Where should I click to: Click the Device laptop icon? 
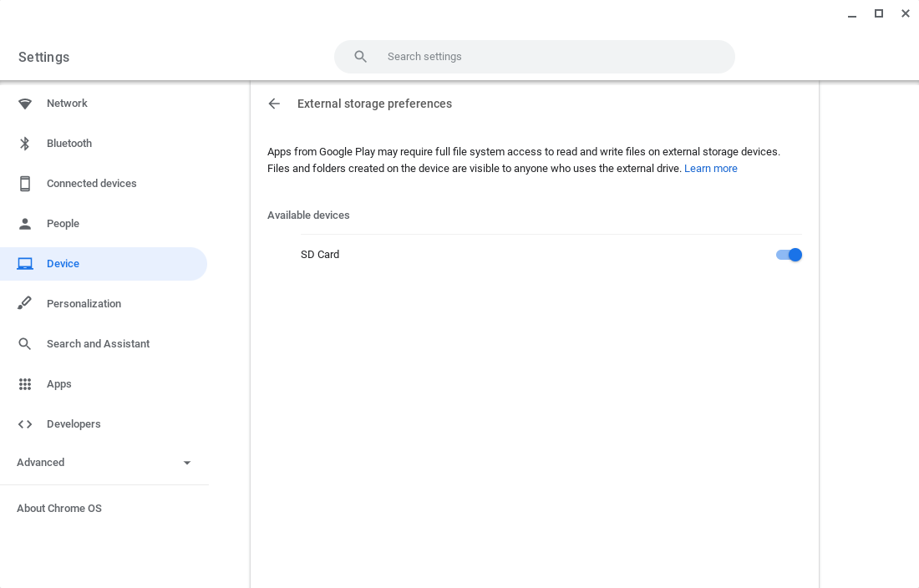tap(25, 263)
